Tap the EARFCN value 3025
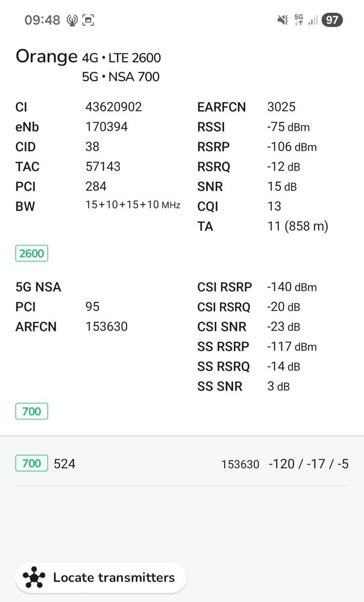 281,107
